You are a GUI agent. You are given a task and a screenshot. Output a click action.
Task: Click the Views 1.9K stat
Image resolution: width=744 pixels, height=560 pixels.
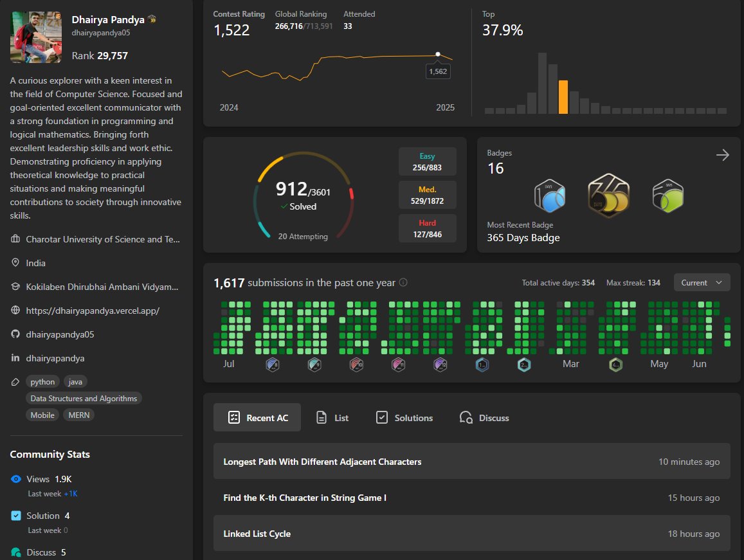point(49,479)
